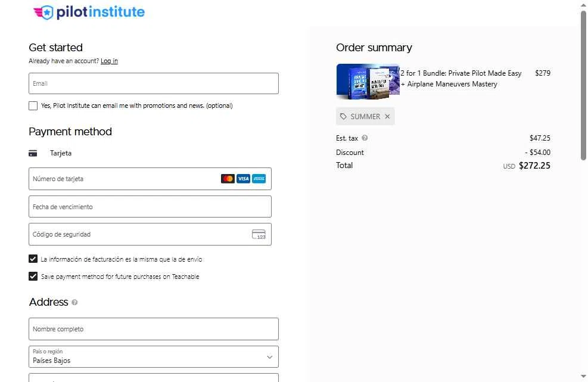Viewport: 588px width, 382px height.
Task: Click the Order summary heading
Action: coord(374,47)
